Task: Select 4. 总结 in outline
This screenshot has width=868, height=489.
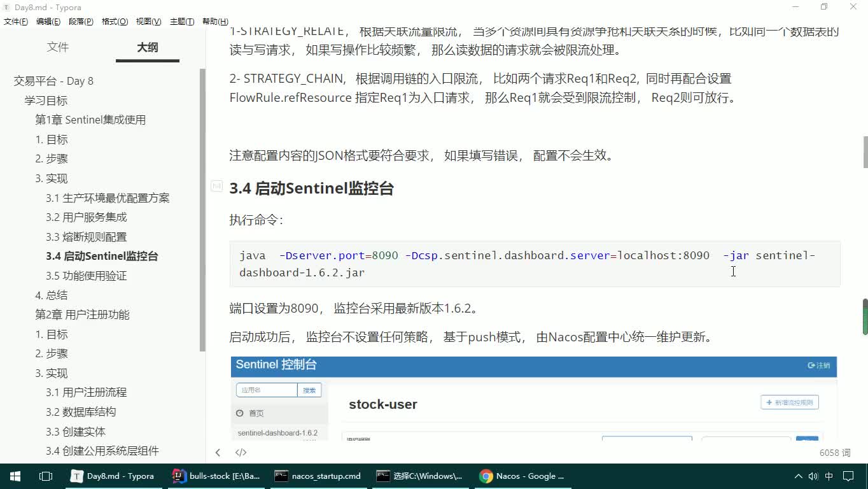Action: pyautogui.click(x=51, y=295)
